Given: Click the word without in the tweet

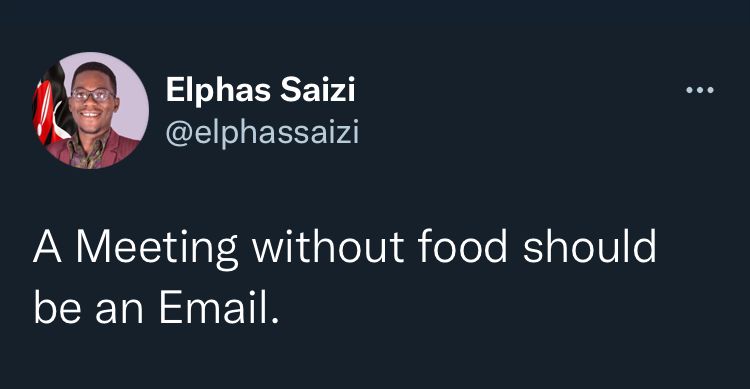Looking at the screenshot, I should tap(328, 247).
